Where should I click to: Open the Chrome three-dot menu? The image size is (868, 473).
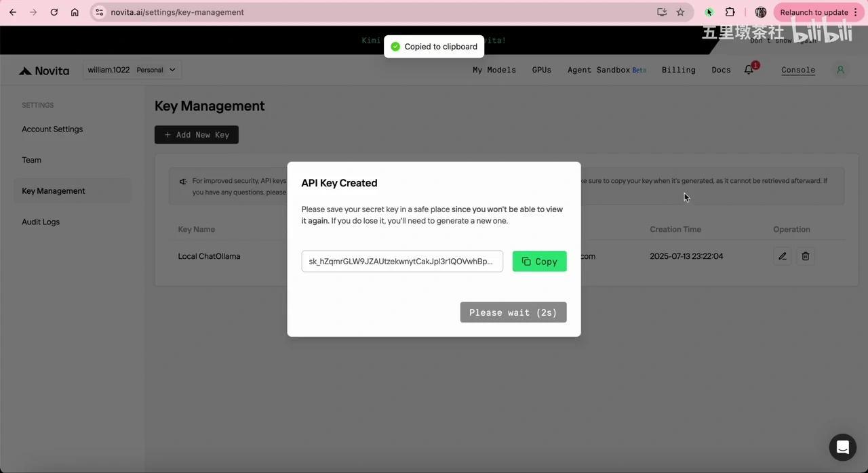856,12
